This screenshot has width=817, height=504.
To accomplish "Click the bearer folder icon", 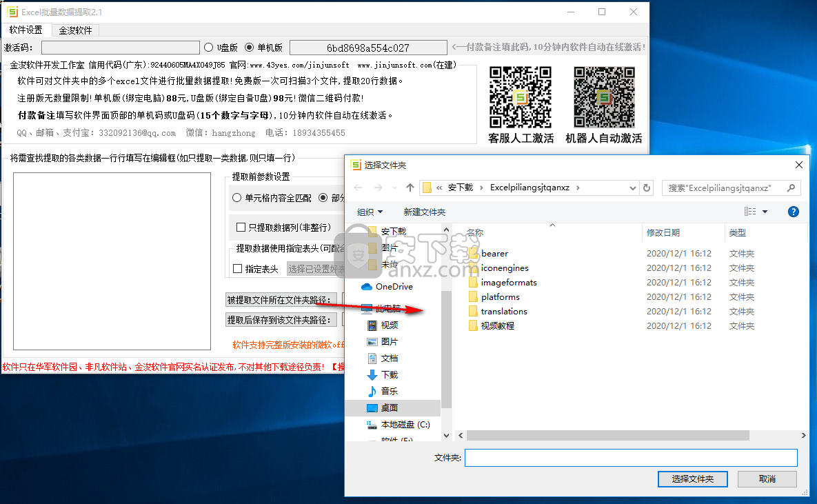I will pyautogui.click(x=473, y=254).
